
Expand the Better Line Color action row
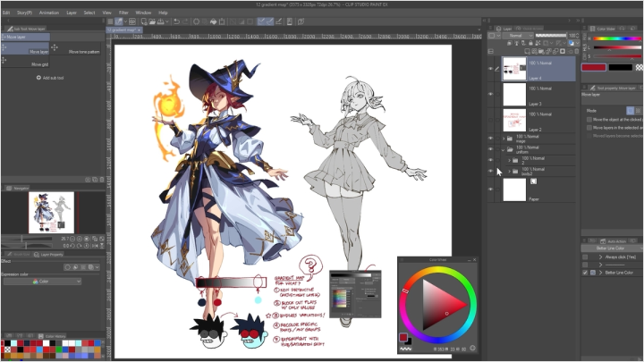(600, 273)
